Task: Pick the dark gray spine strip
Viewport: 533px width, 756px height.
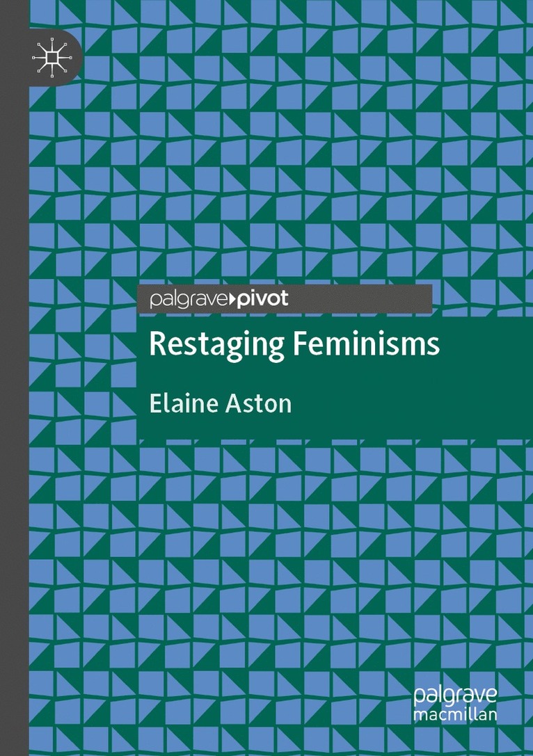Action: [x=14, y=417]
